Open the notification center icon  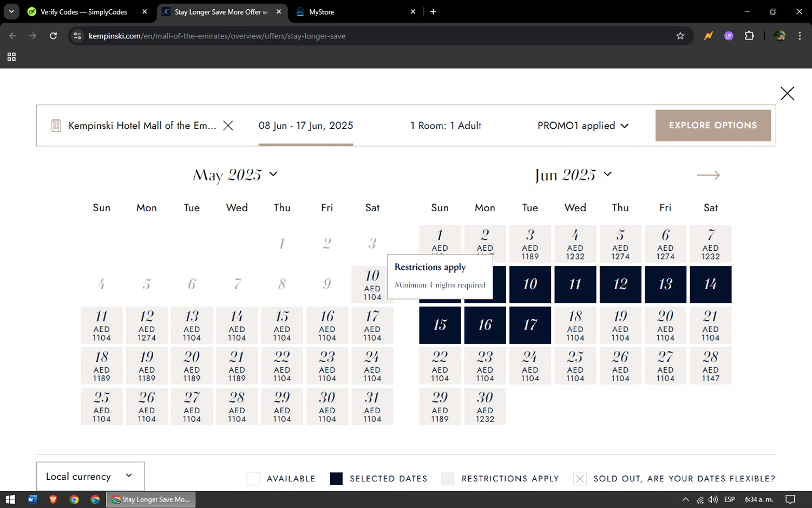(x=790, y=499)
